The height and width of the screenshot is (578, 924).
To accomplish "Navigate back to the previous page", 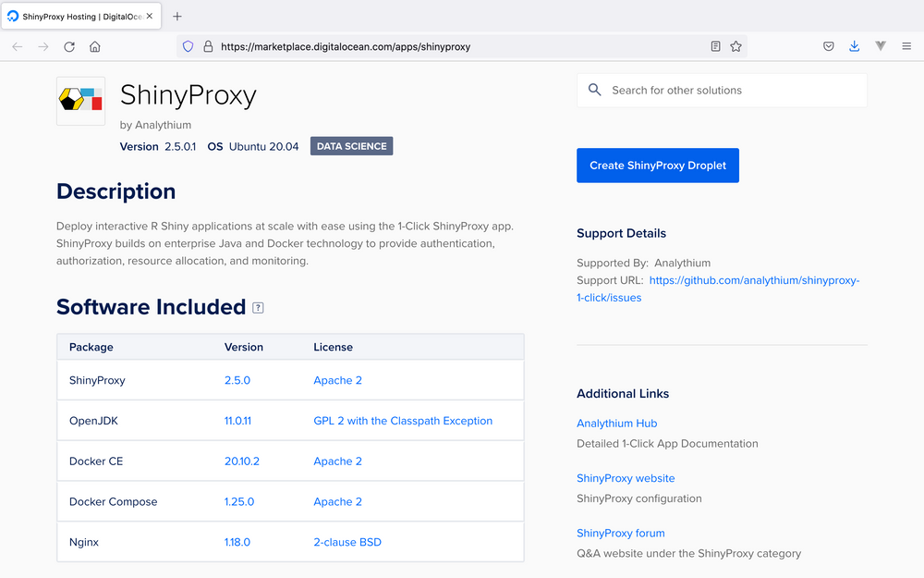I will 16,45.
